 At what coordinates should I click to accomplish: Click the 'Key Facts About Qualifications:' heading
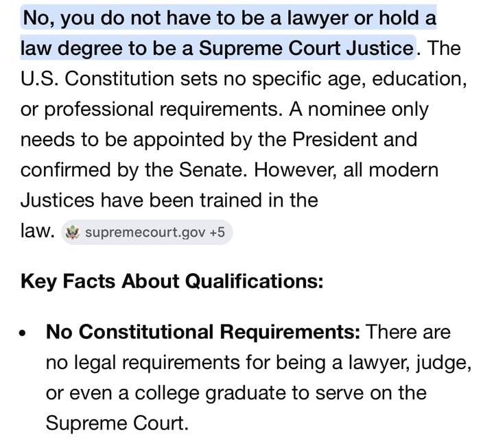tap(172, 282)
